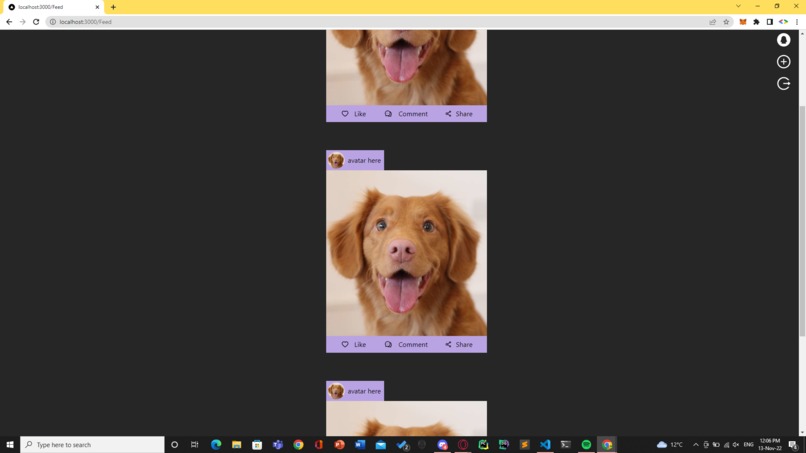Click the scrollbar up arrow
This screenshot has width=806, height=453.
click(802, 33)
